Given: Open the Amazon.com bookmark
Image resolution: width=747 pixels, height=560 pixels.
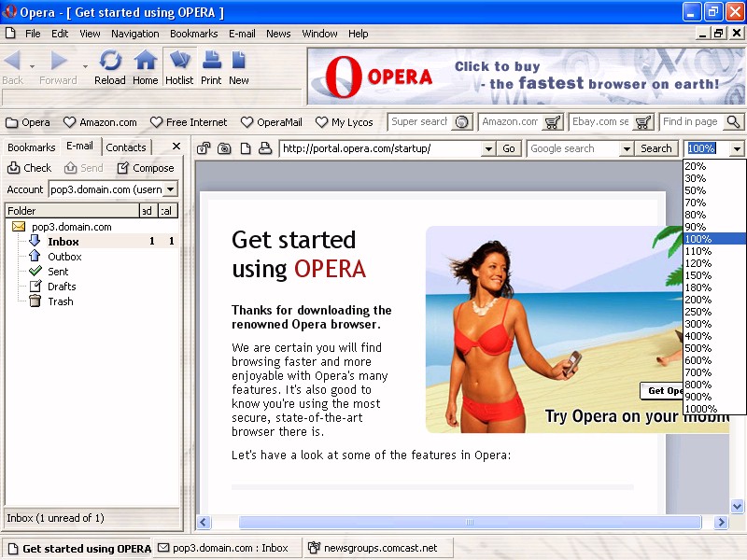Looking at the screenshot, I should pos(100,122).
